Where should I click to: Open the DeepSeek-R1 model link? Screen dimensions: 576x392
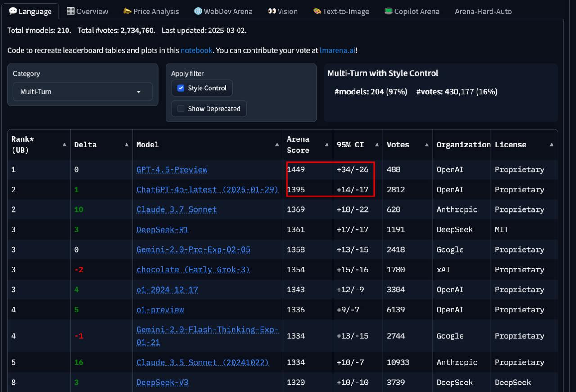(x=162, y=230)
